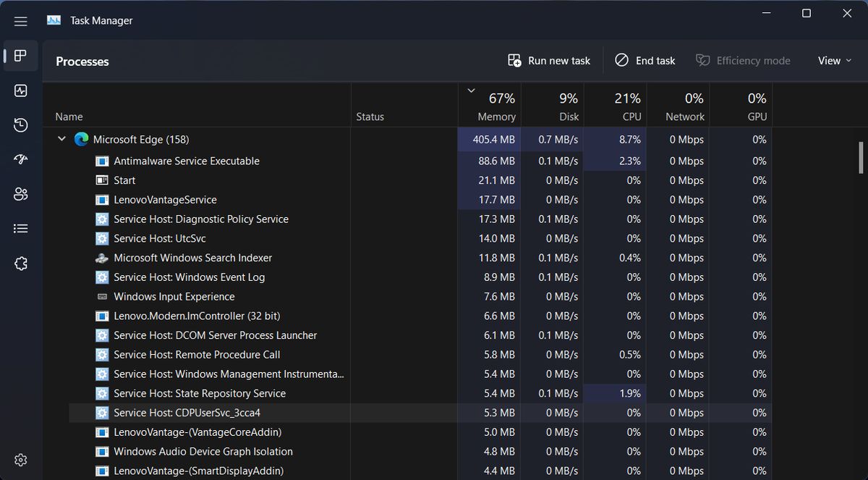Open the Details page list icon

click(x=20, y=228)
